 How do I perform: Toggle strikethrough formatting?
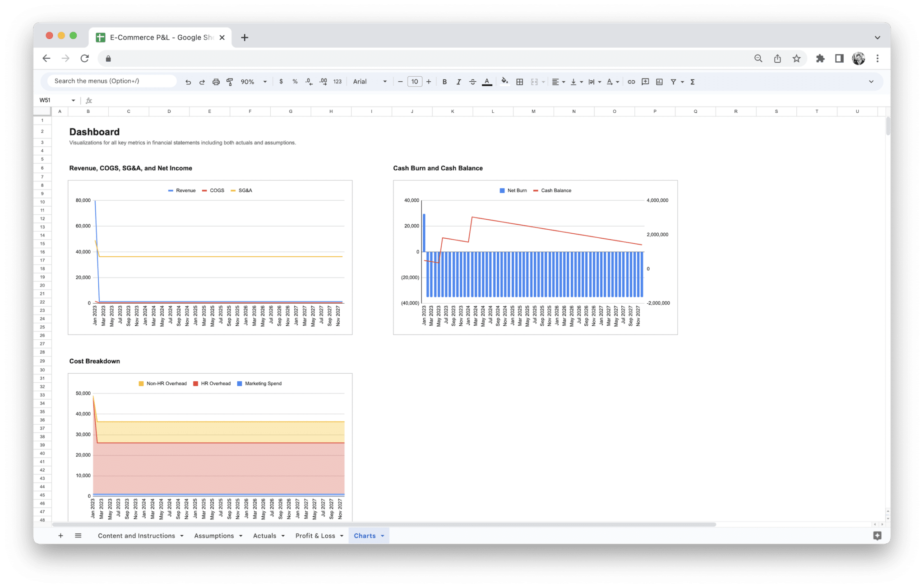tap(472, 82)
